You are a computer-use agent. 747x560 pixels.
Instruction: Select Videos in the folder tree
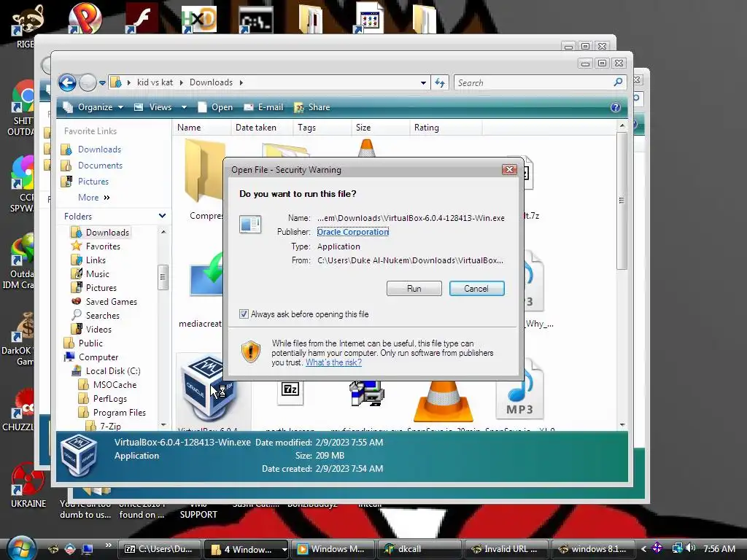(x=98, y=329)
